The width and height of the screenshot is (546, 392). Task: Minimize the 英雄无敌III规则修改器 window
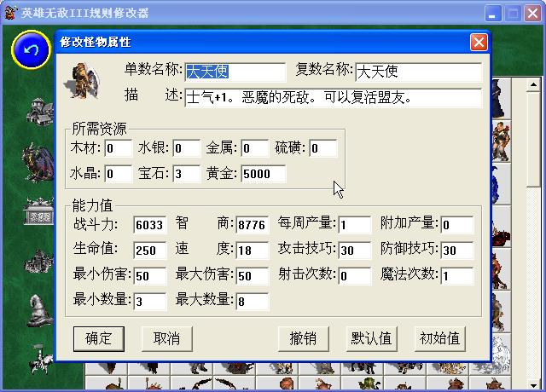[493, 14]
